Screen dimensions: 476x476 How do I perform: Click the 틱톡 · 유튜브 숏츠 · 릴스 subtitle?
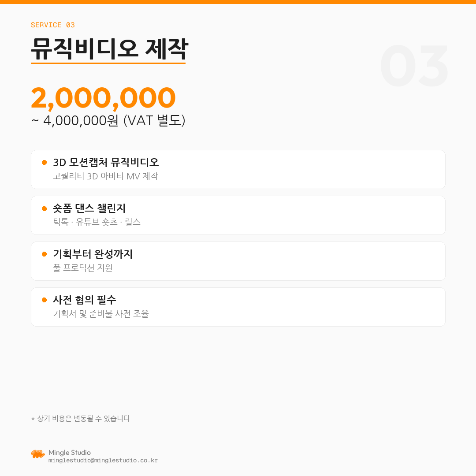[x=97, y=222]
